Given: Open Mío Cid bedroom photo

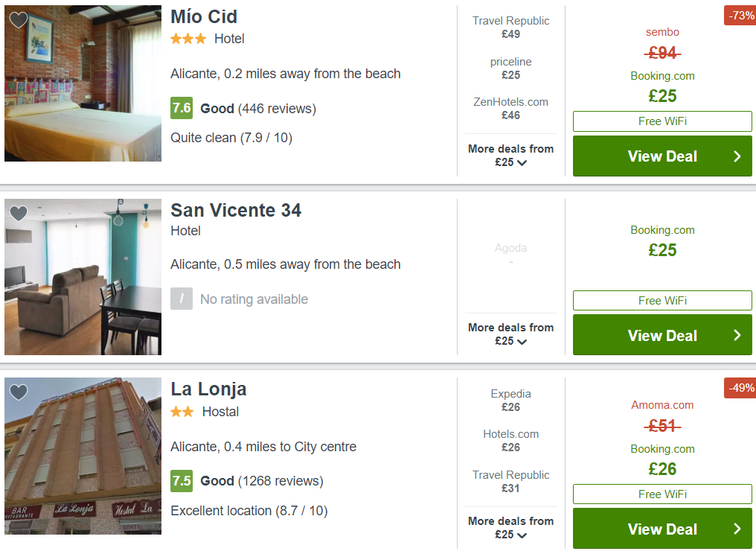Looking at the screenshot, I should pyautogui.click(x=83, y=83).
